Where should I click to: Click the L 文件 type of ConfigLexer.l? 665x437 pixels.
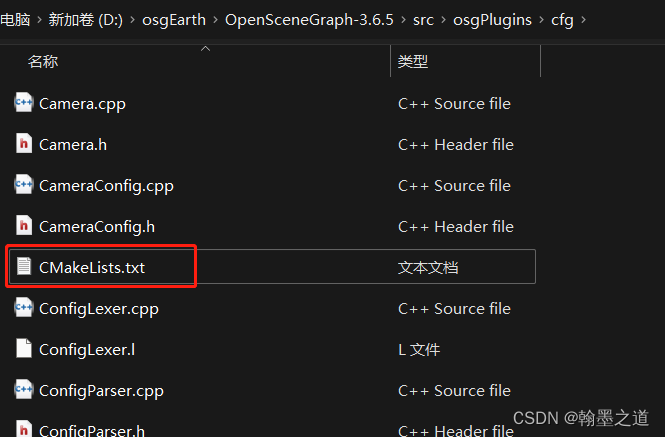[x=419, y=350]
